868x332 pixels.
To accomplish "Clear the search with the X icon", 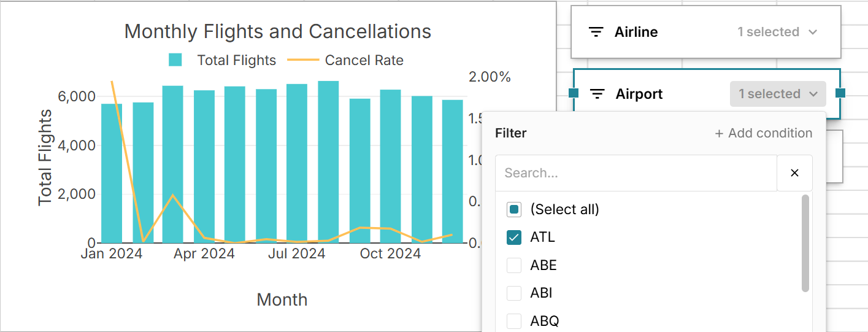I will [x=794, y=173].
